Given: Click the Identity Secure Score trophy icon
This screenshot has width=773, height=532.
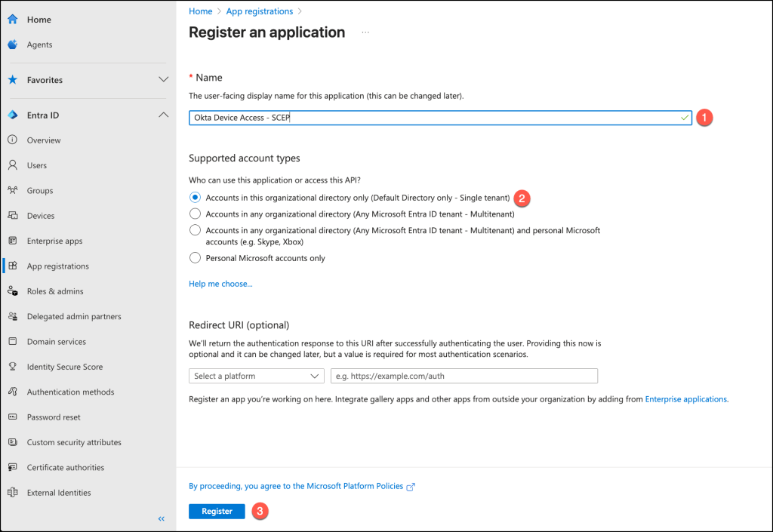Looking at the screenshot, I should (x=12, y=367).
